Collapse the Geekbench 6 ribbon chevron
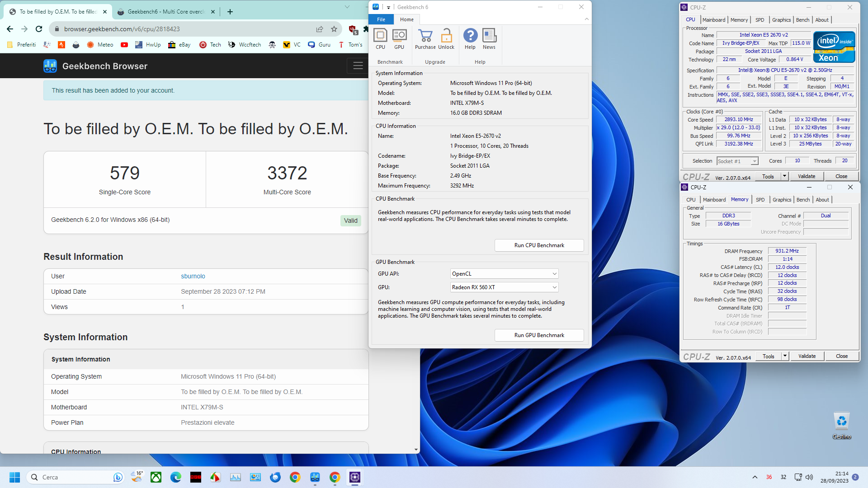This screenshot has height=488, width=868. coord(586,19)
